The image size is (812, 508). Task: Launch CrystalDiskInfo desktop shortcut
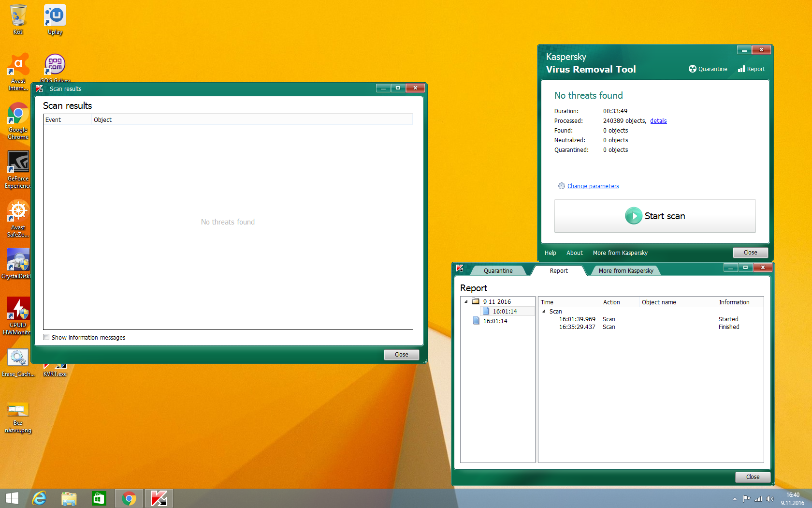click(18, 264)
